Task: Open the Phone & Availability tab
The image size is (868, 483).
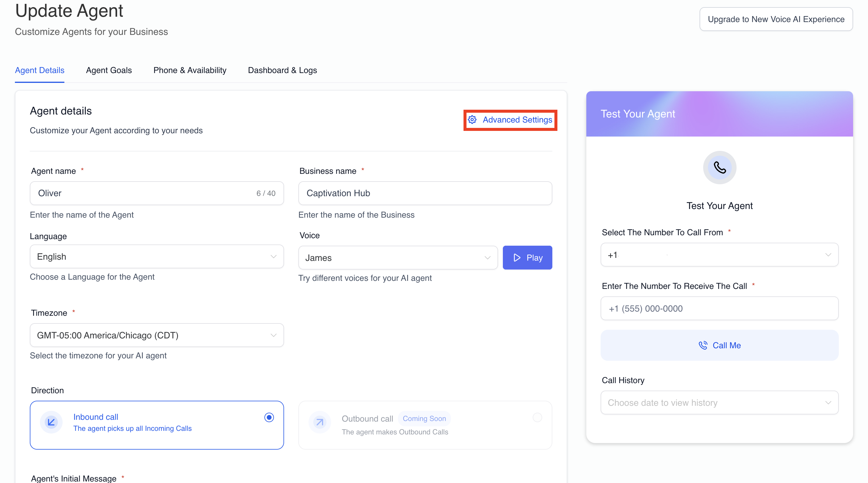Action: pyautogui.click(x=190, y=70)
